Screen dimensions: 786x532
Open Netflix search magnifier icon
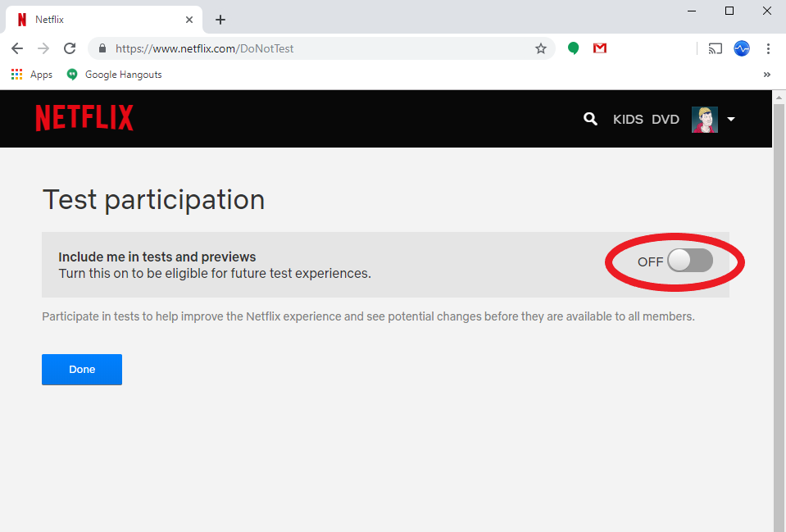[590, 119]
